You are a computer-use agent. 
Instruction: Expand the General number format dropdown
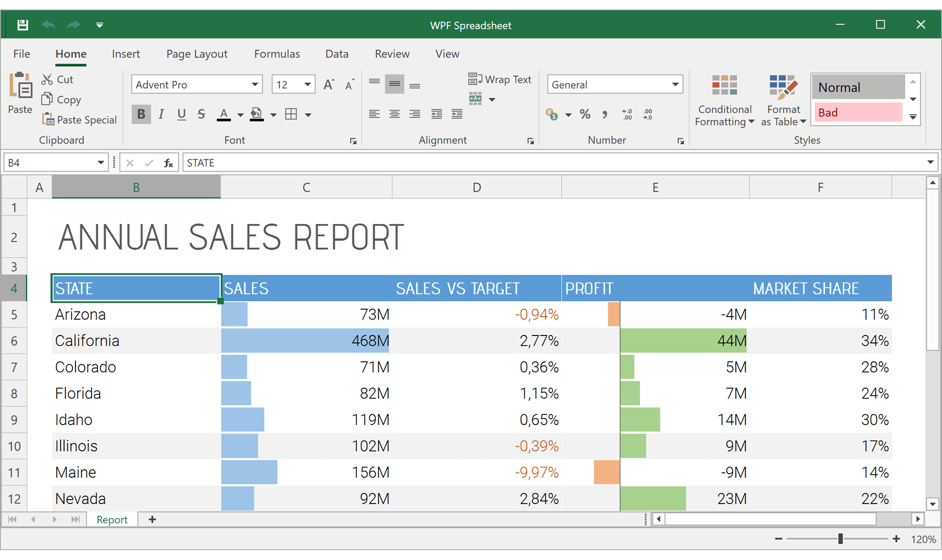click(x=675, y=85)
